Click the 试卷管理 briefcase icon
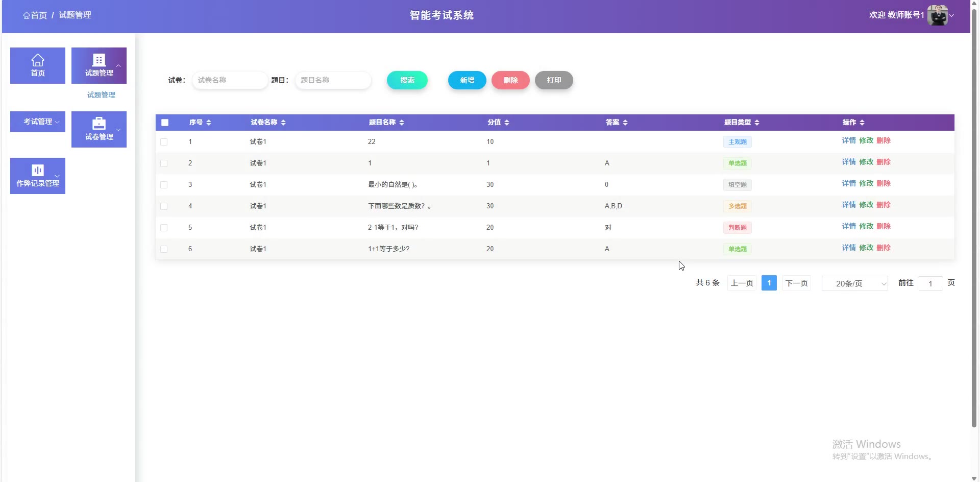Viewport: 980px width, 482px height. 99,124
